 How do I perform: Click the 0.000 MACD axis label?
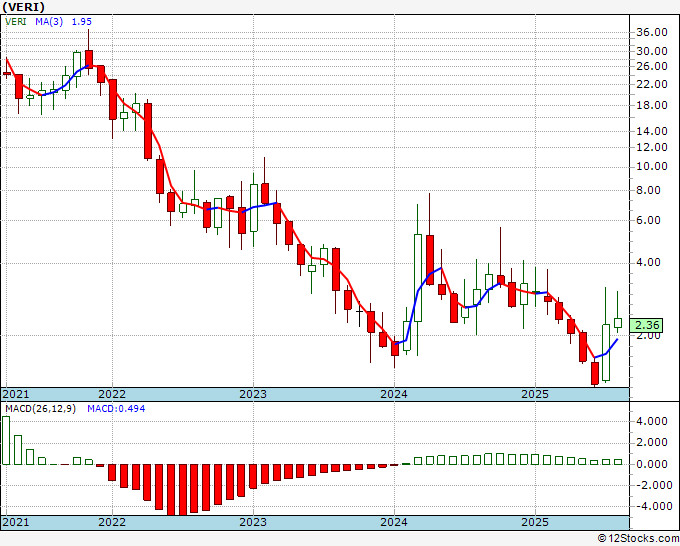652,464
